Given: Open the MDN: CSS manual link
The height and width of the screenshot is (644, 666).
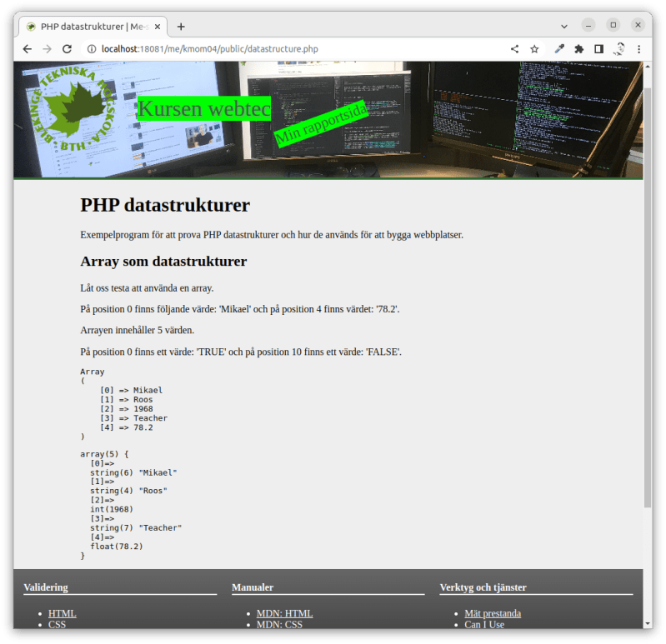Looking at the screenshot, I should pos(279,624).
